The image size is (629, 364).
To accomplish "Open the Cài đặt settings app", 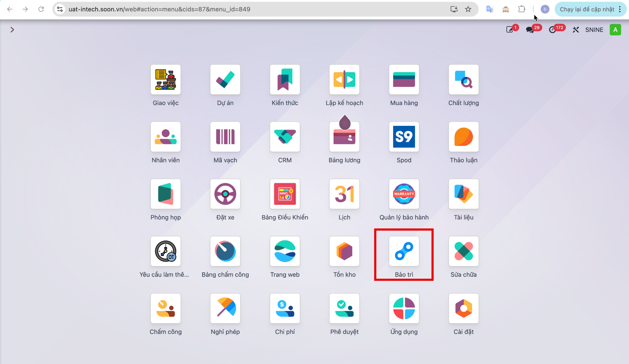I will click(463, 308).
